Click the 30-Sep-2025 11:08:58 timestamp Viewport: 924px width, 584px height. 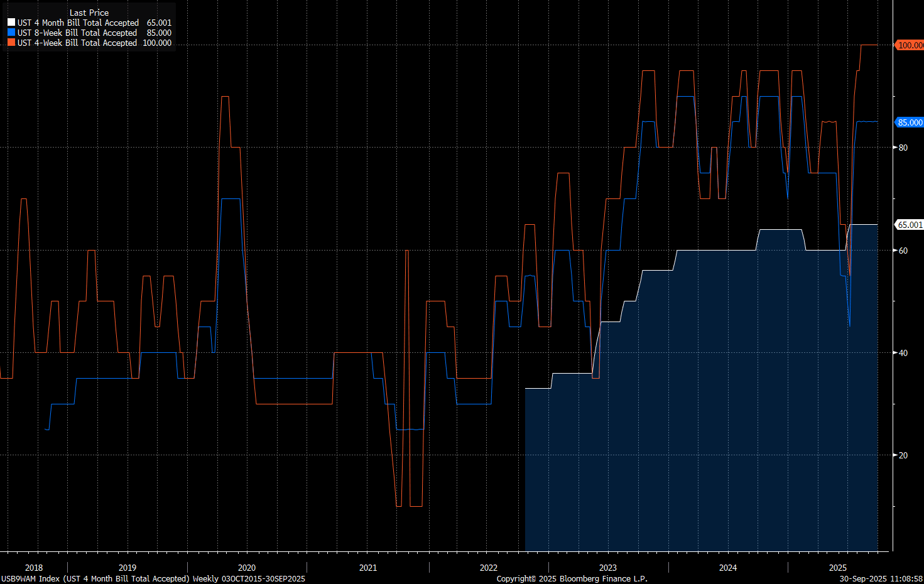(881, 578)
